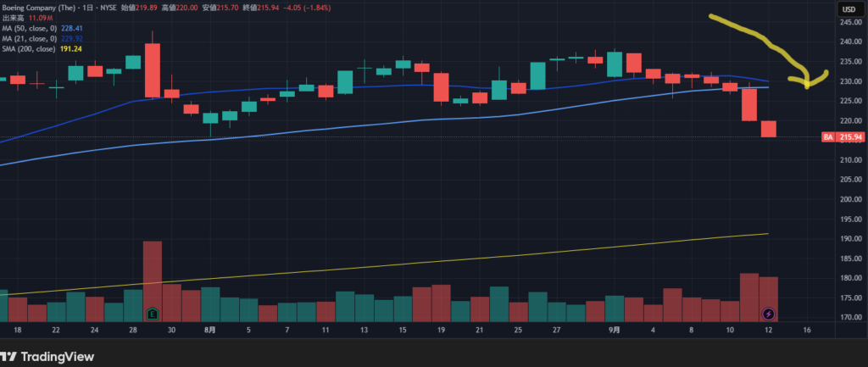Open the USD currency selector
Viewport: 868px width, 367px height.
point(849,9)
